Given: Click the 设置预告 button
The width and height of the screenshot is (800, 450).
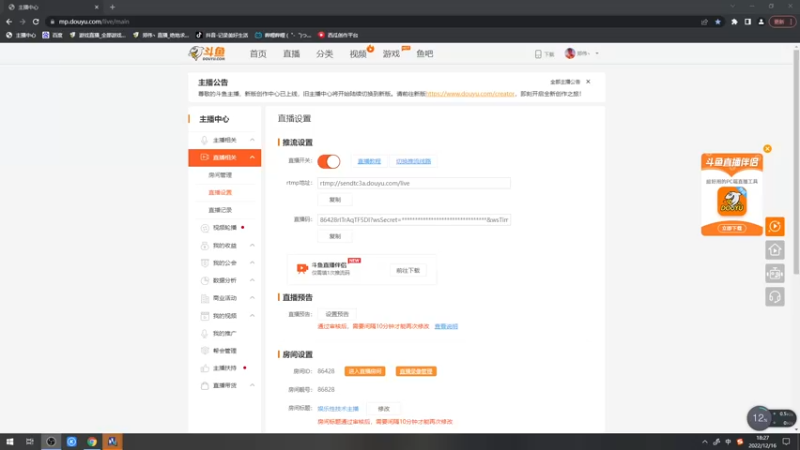Looking at the screenshot, I should pos(337,314).
